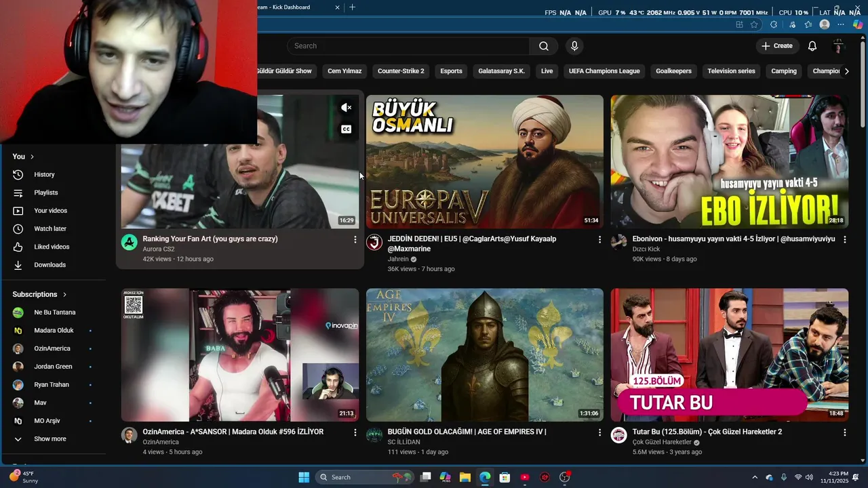868x488 pixels.
Task: Start voice search with microphone icon
Action: click(574, 46)
